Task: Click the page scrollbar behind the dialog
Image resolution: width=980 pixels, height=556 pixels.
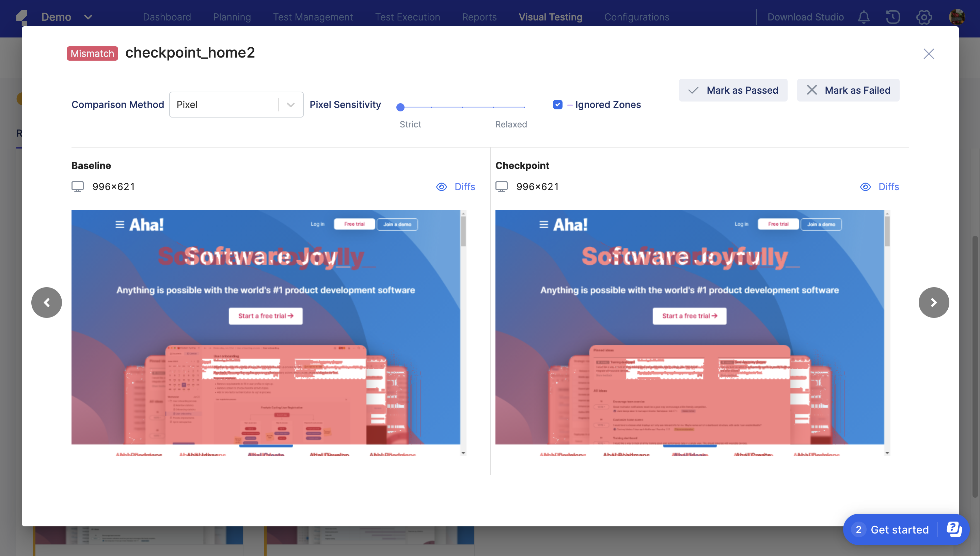Action: 975,367
